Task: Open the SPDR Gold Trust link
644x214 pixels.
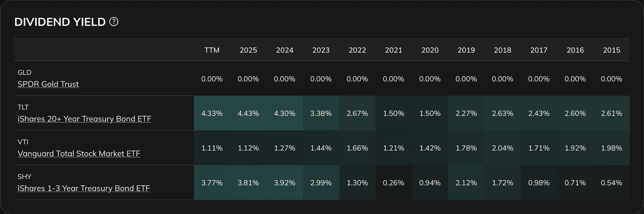Action: (x=48, y=84)
